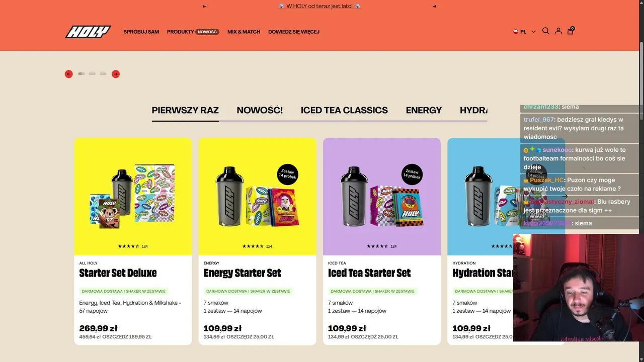Switch to the ENERGY tab

[x=424, y=110]
